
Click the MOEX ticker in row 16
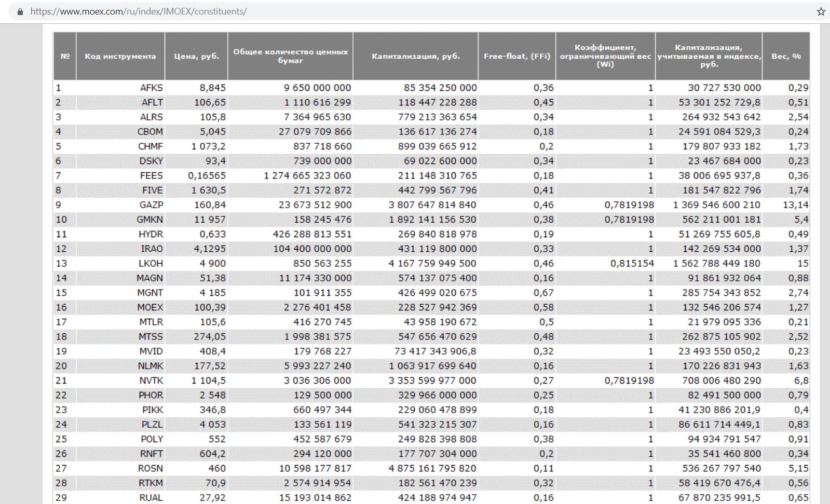(150, 307)
